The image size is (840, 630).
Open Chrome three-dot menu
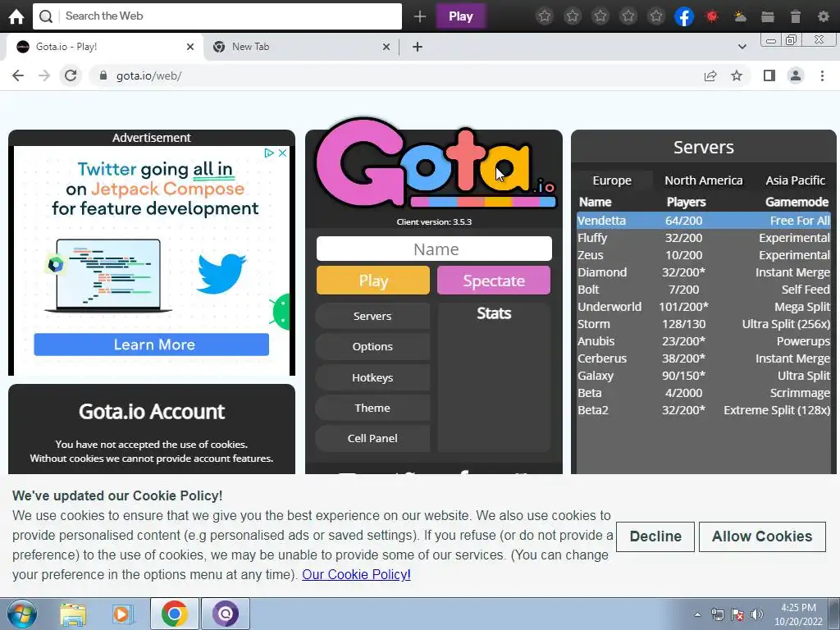click(822, 75)
